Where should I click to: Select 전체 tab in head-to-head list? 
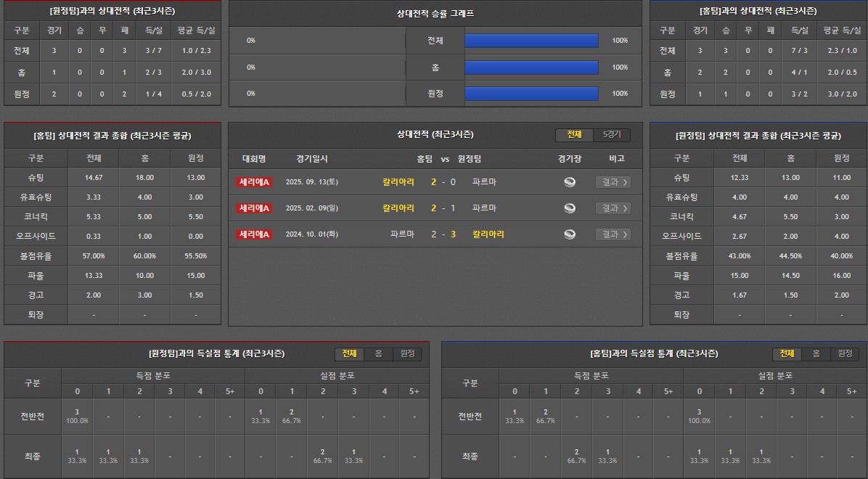575,135
